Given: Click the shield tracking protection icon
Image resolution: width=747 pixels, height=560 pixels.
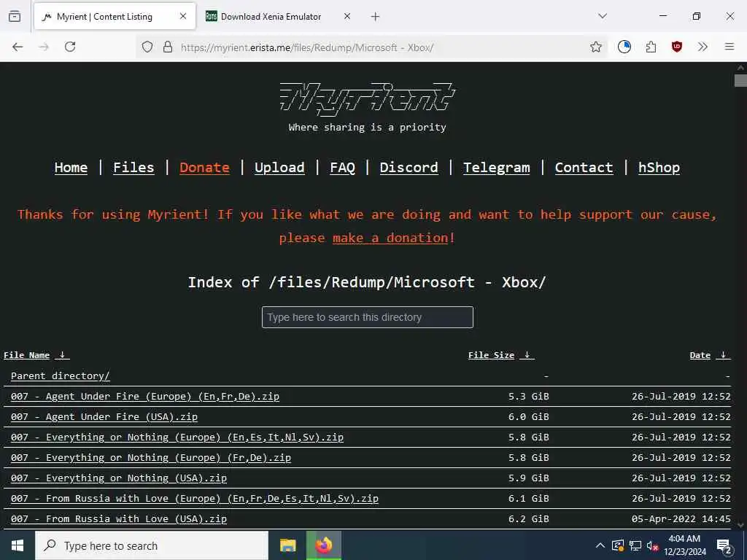Looking at the screenshot, I should pyautogui.click(x=147, y=47).
